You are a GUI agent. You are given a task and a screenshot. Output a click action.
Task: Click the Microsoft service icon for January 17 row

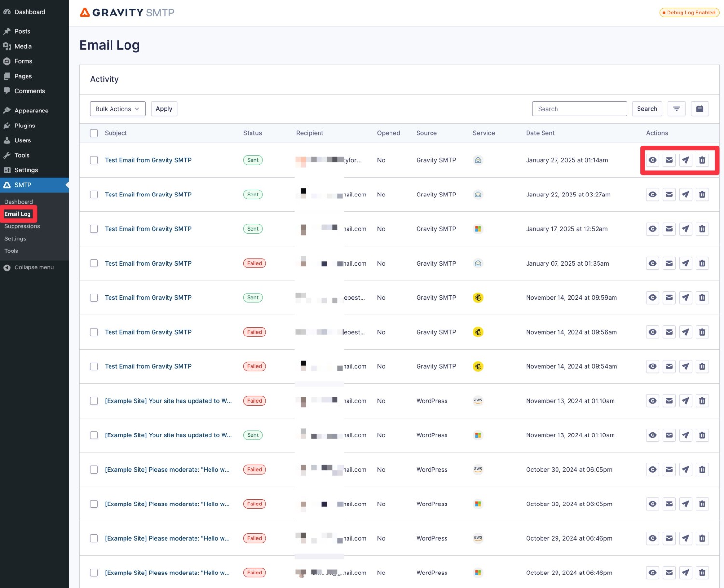point(478,229)
